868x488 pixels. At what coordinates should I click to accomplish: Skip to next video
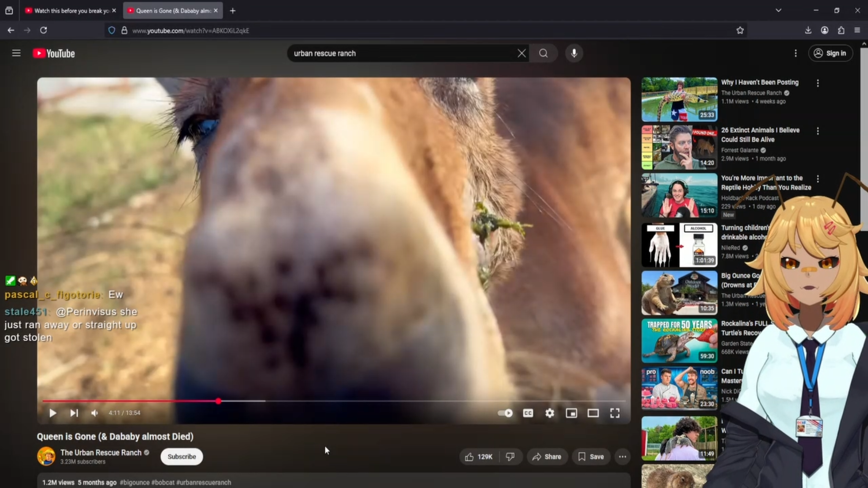(74, 413)
